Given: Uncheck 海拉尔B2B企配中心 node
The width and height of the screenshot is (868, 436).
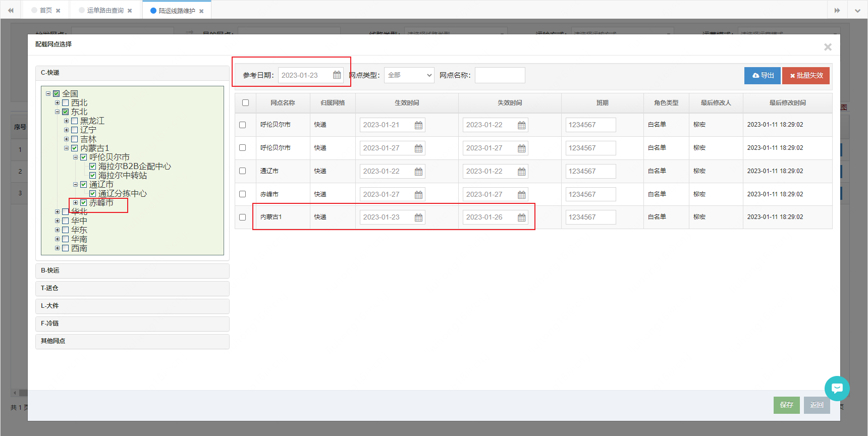Looking at the screenshot, I should tap(93, 166).
